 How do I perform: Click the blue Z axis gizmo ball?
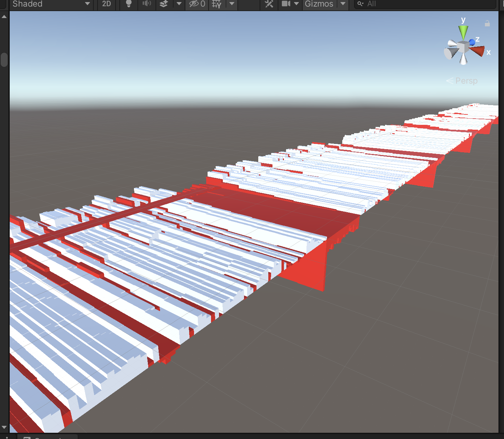tap(472, 42)
